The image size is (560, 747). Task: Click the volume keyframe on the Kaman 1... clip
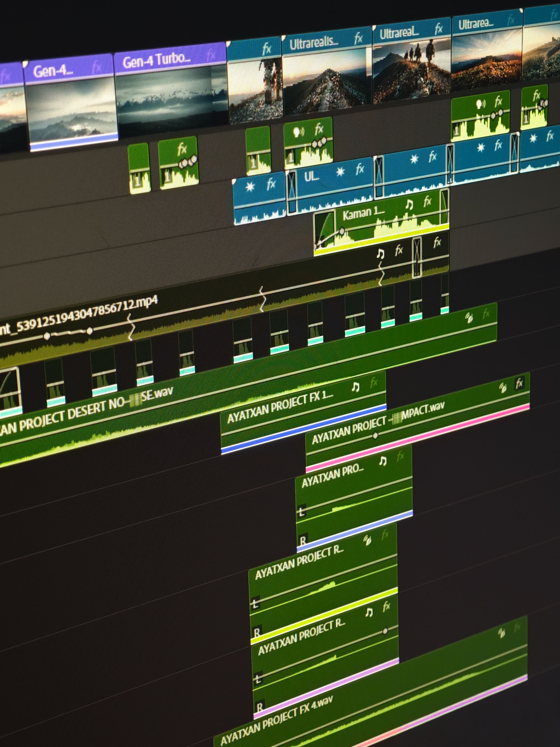pyautogui.click(x=342, y=232)
